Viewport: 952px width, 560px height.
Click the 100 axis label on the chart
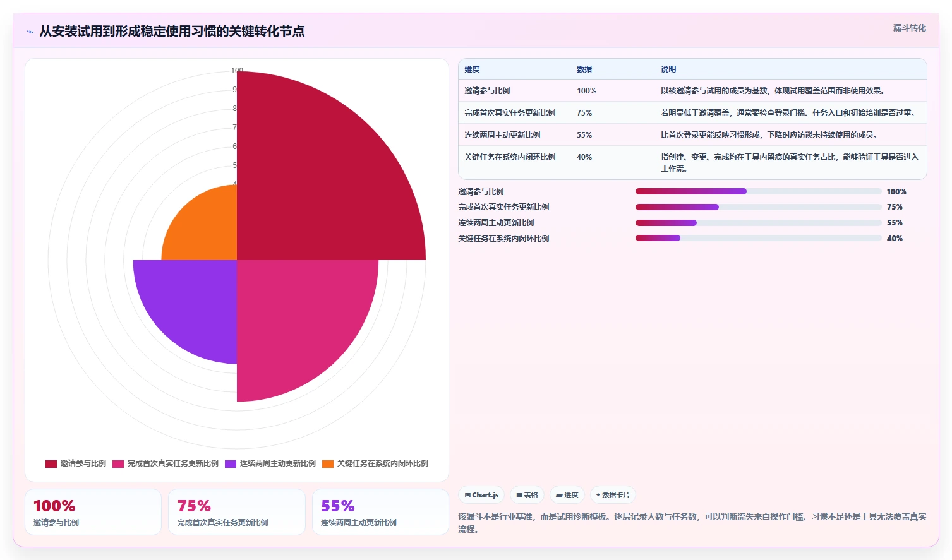coord(237,71)
